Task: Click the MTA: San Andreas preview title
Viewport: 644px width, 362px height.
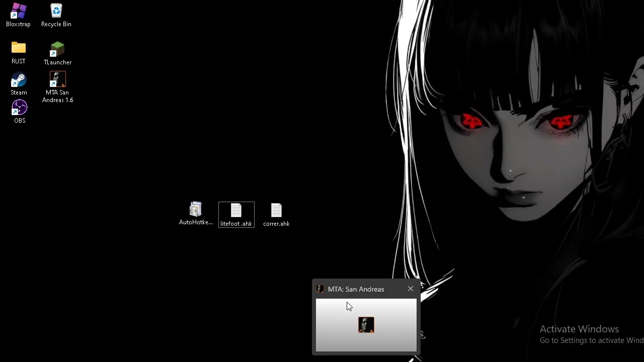Action: coord(356,289)
